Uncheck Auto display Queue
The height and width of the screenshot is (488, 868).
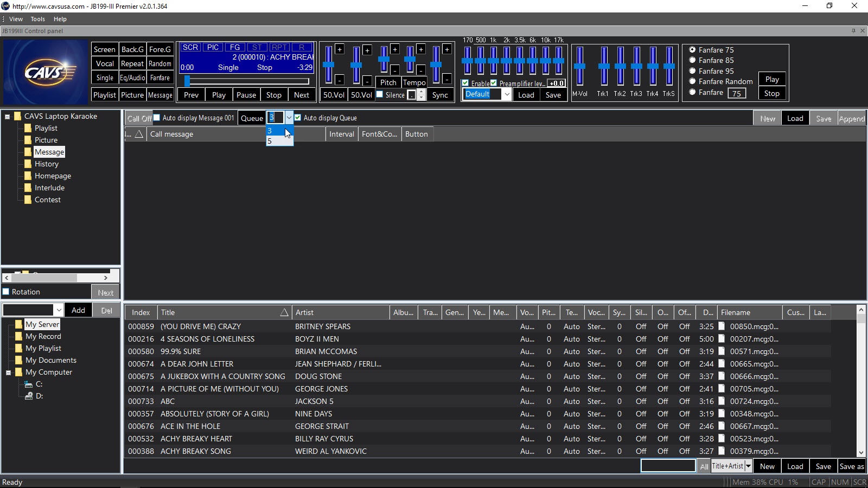298,117
